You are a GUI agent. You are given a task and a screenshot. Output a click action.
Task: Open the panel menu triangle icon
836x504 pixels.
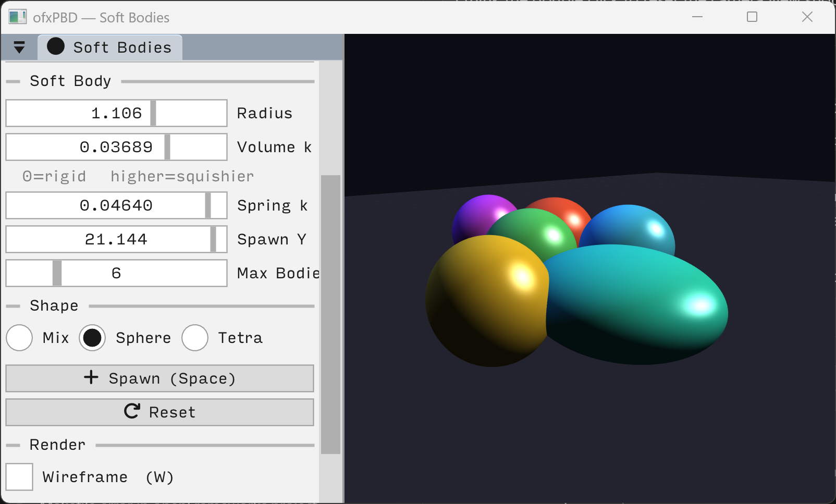point(19,47)
